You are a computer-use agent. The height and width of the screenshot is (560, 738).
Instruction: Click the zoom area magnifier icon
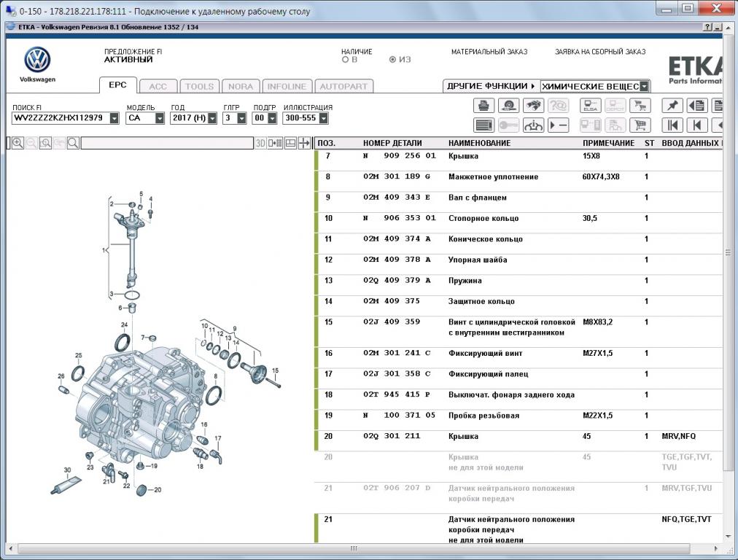(45, 143)
